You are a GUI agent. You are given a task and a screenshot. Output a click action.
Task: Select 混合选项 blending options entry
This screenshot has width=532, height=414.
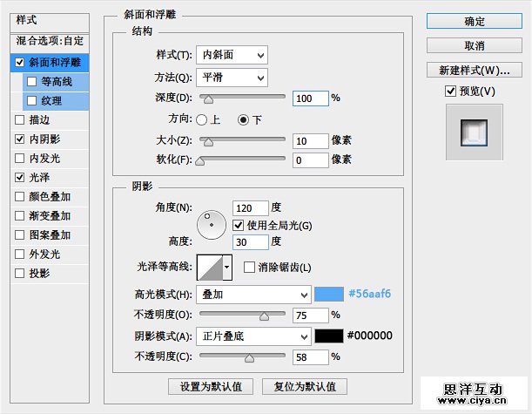click(49, 41)
